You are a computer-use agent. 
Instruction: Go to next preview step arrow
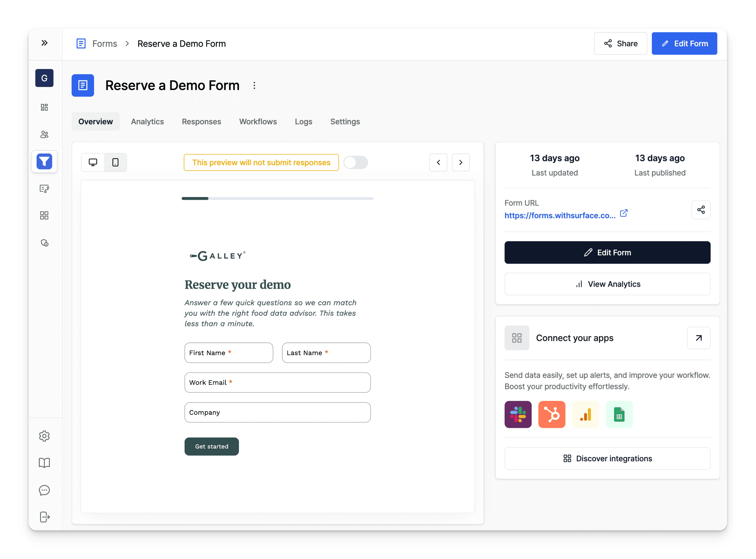click(x=461, y=162)
